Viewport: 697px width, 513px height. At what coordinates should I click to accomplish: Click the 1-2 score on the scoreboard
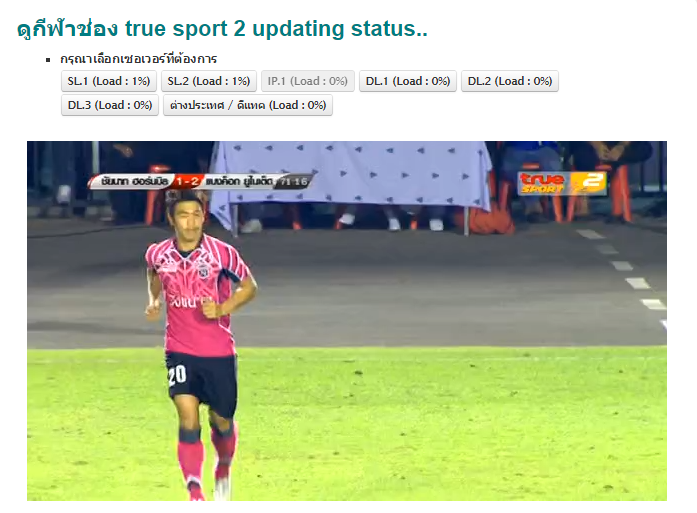click(187, 181)
